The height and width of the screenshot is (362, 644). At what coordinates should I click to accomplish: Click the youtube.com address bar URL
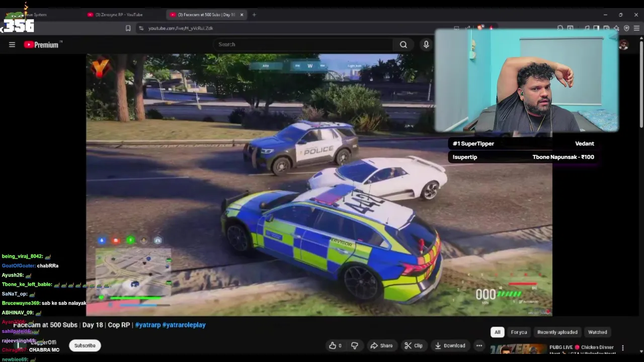(181, 28)
